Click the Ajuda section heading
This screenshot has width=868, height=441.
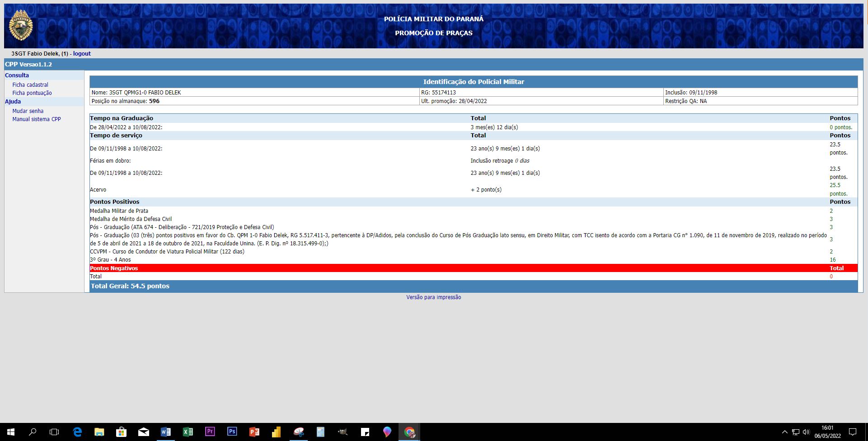[13, 102]
